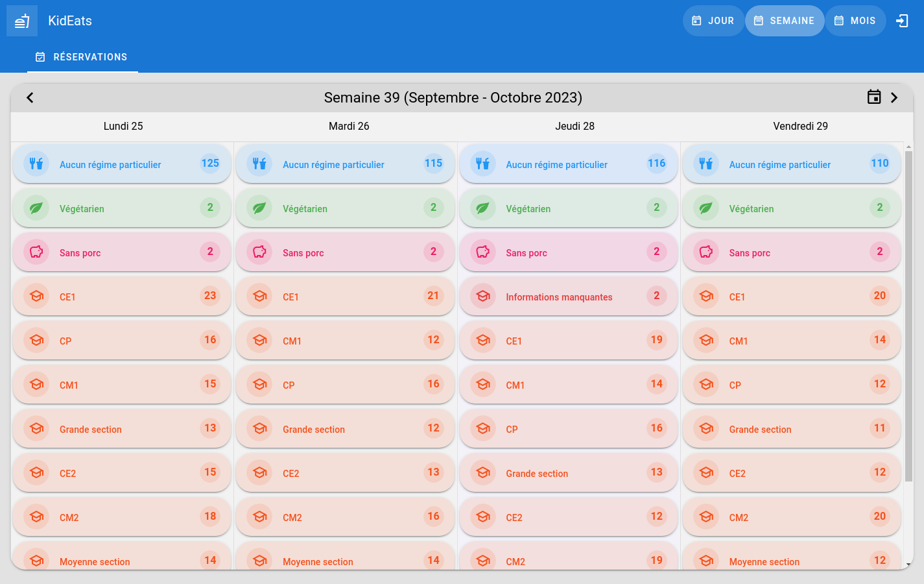This screenshot has height=584, width=924.
Task: Click the leaf icon in Jeudi 28's Végétarien
Action: pyautogui.click(x=483, y=208)
